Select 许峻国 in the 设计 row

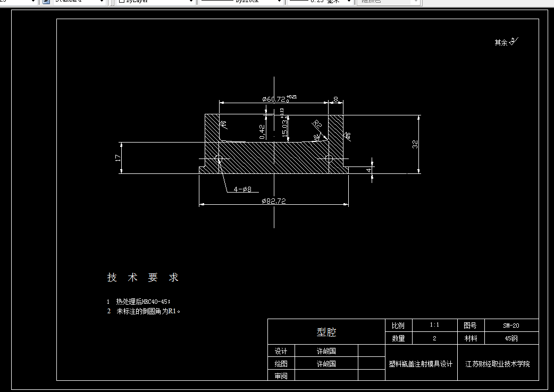[326, 351]
